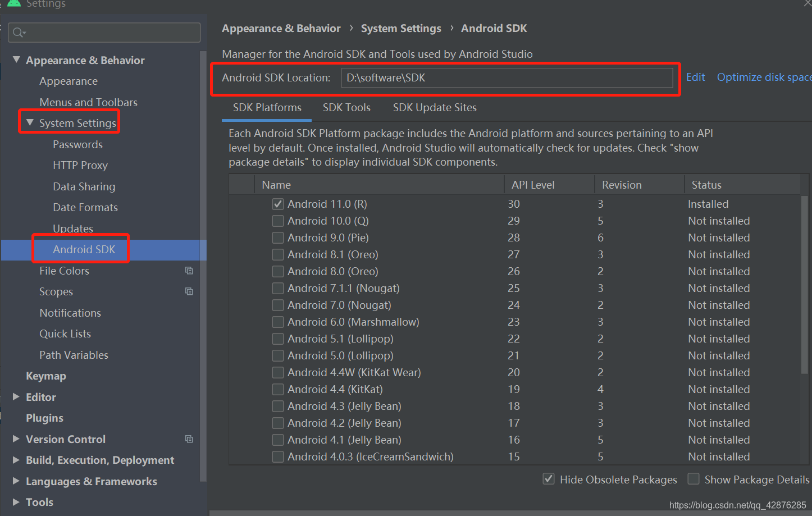This screenshot has height=516, width=812.
Task: Click Edit link next to SDK location
Action: [695, 77]
